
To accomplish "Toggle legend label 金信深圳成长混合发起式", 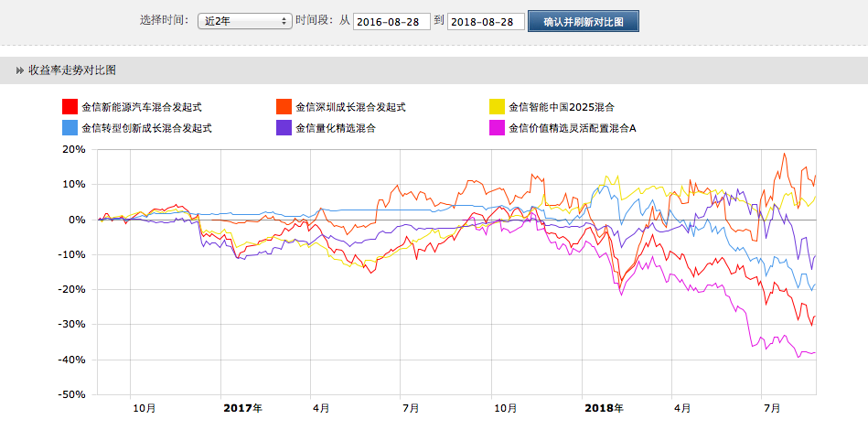I will point(350,107).
